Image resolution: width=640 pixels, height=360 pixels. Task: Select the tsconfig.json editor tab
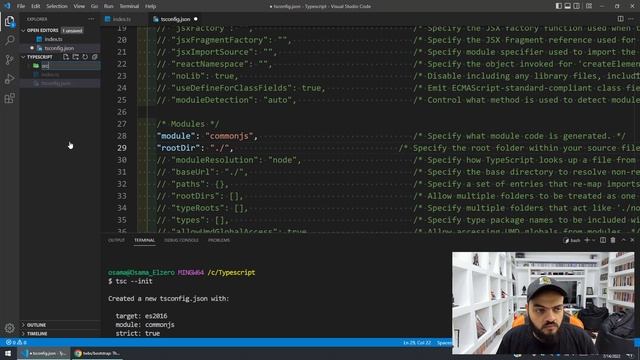pyautogui.click(x=175, y=19)
